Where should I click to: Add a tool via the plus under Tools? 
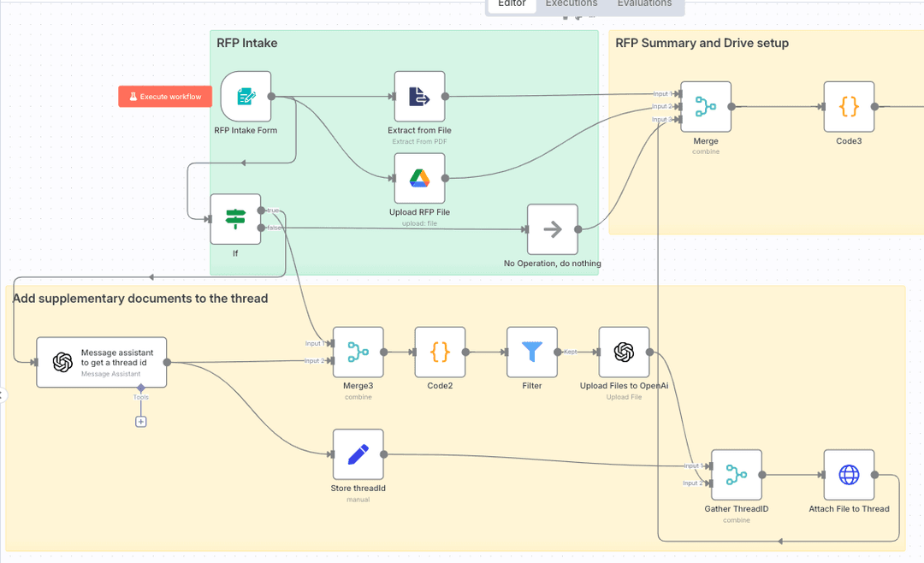coord(141,421)
